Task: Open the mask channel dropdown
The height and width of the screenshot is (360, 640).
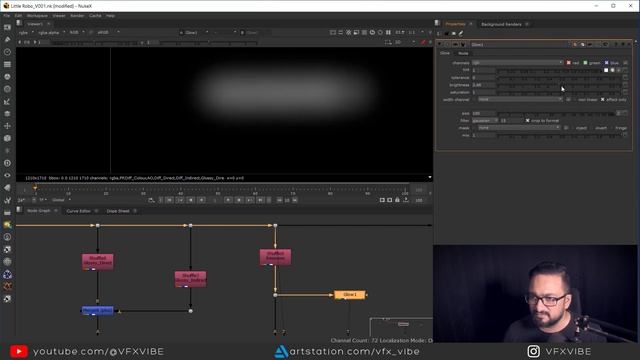Action: point(519,128)
